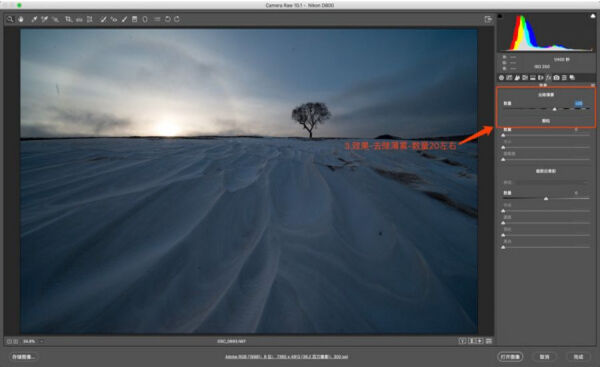Click the Save Image button
This screenshot has height=367, width=600.
24,357
